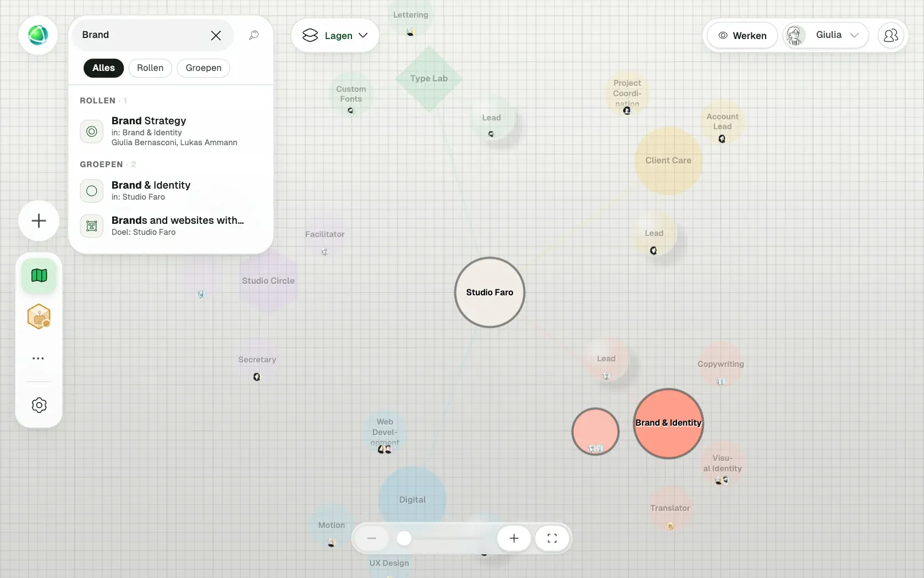924x578 pixels.
Task: Click the Client Care circle
Action: (x=668, y=161)
